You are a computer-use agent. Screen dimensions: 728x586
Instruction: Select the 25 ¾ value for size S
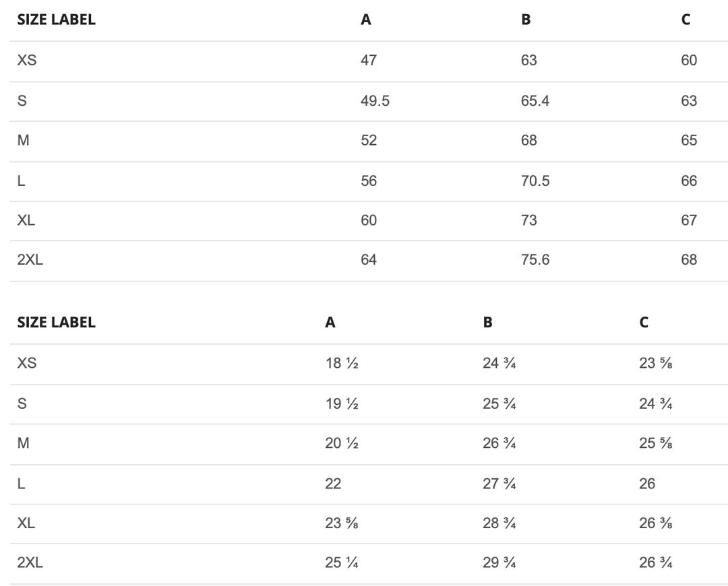(499, 404)
